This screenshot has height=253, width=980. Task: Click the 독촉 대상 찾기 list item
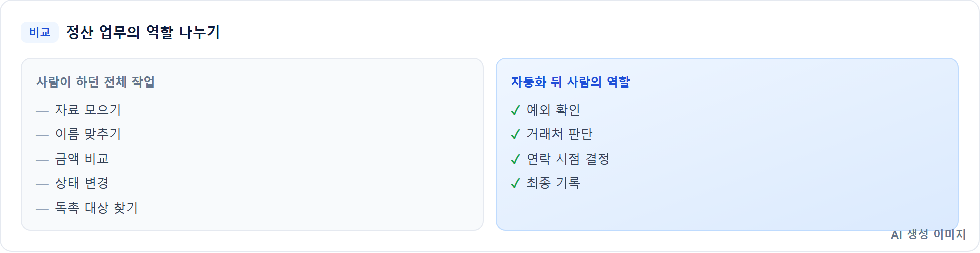tap(96, 208)
